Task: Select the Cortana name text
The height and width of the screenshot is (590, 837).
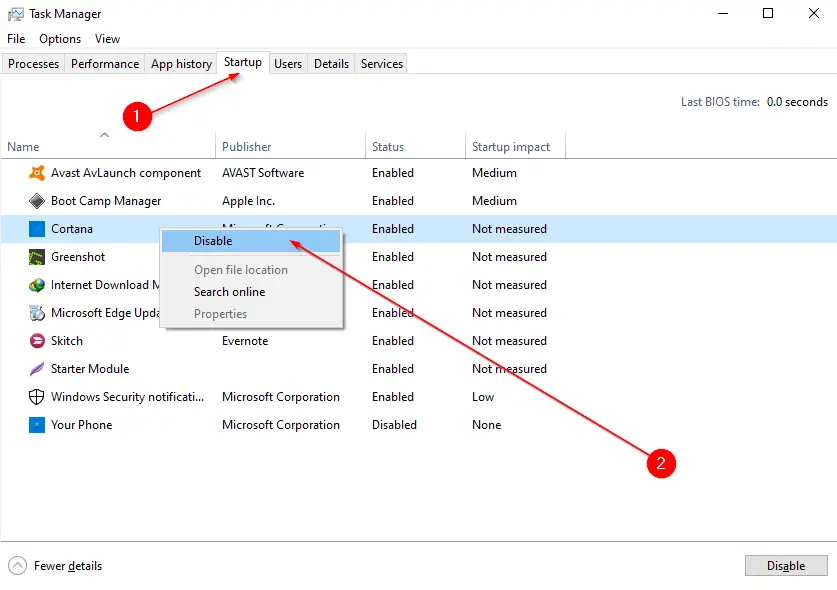Action: pyautogui.click(x=72, y=229)
